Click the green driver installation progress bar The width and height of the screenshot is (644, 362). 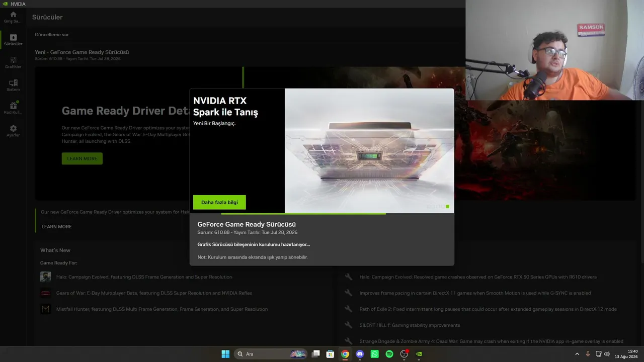pos(303,214)
